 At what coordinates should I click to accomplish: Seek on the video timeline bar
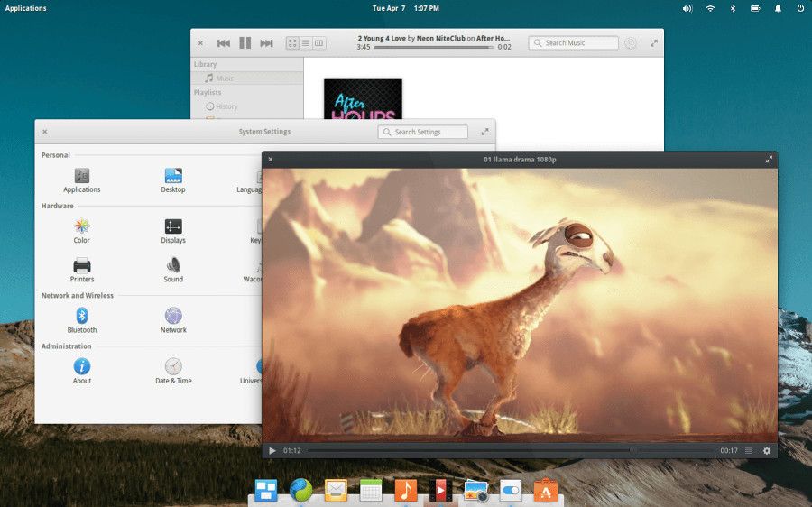511,450
